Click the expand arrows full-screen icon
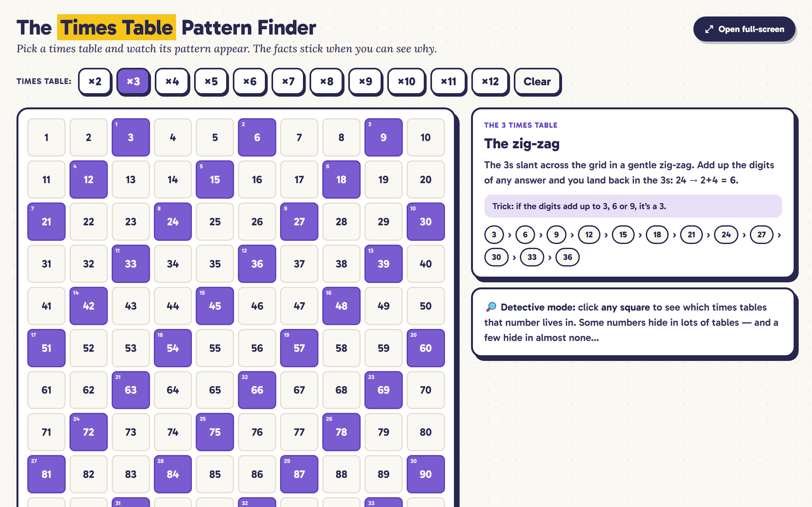The height and width of the screenshot is (507, 812). click(x=709, y=29)
